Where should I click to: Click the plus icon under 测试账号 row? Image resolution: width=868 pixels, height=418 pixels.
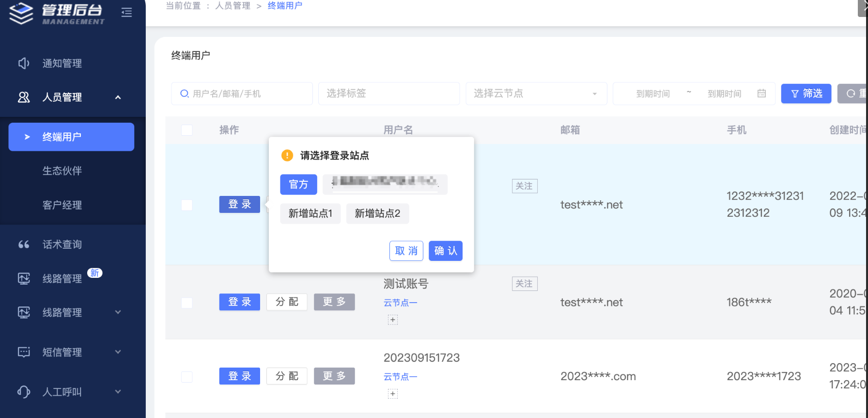[393, 320]
